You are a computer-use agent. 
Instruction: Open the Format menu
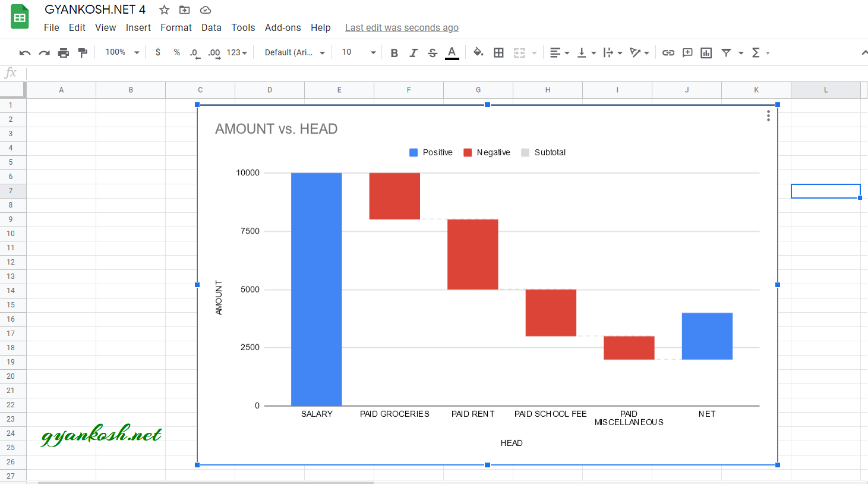[x=176, y=27]
